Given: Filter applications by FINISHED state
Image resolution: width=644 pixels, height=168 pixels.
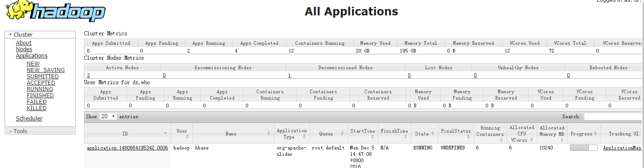Looking at the screenshot, I should point(40,96).
